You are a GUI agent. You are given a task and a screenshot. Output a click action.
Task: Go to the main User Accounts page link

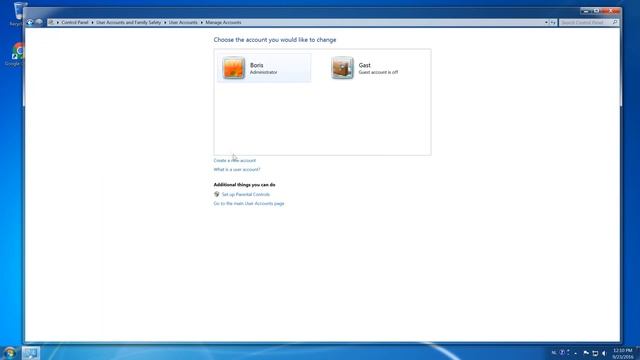coord(249,203)
